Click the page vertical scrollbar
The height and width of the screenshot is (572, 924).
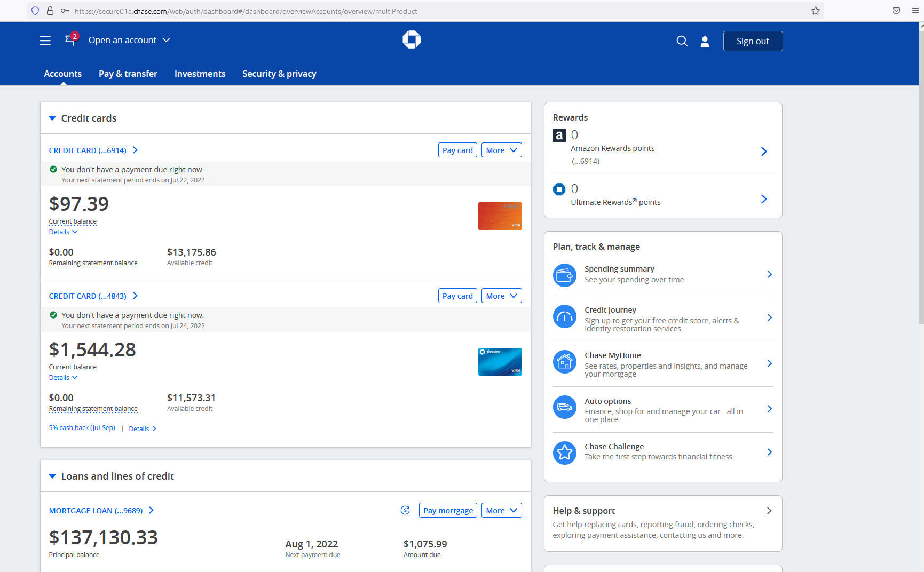coord(921,176)
